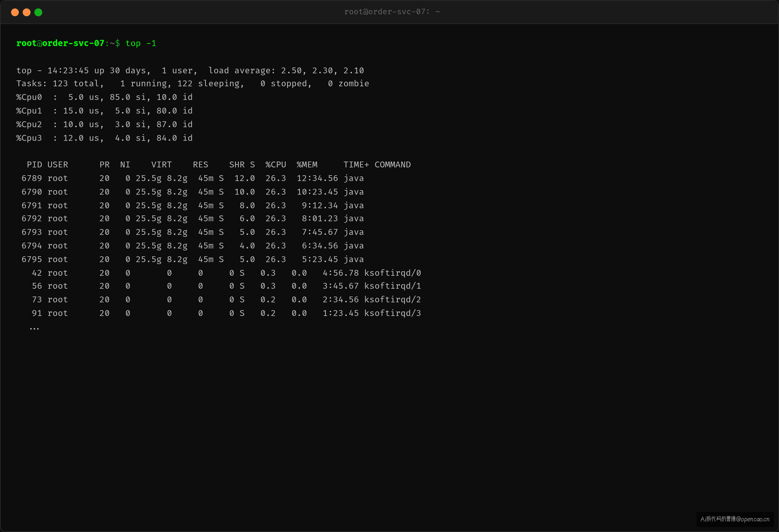Click the Tasks summary line

pyautogui.click(x=193, y=83)
